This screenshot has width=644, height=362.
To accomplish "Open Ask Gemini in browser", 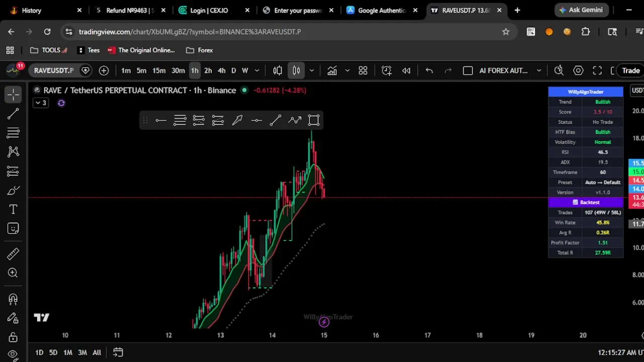I will pos(582,10).
